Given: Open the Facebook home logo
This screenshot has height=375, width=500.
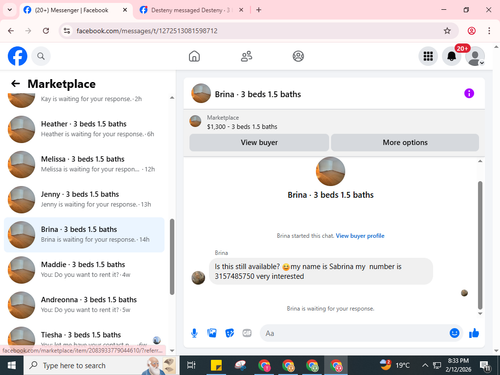Looking at the screenshot, I should pos(17,56).
